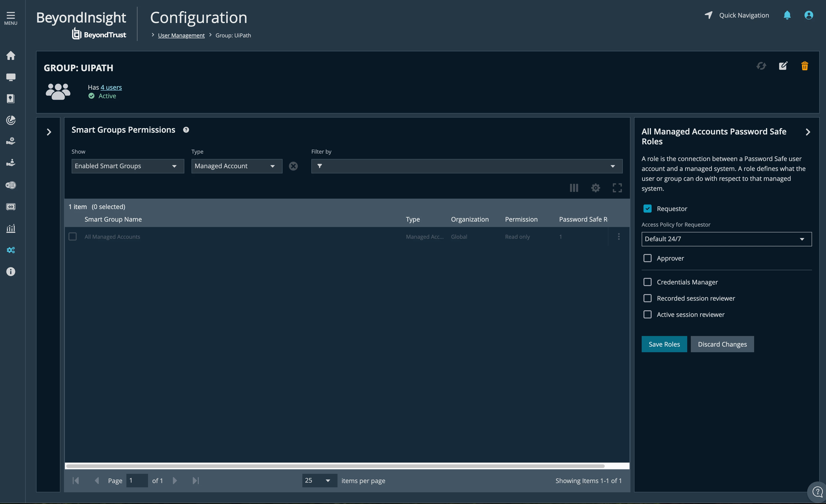Sort by Smart Group Name column
This screenshot has height=504, width=826.
(113, 219)
